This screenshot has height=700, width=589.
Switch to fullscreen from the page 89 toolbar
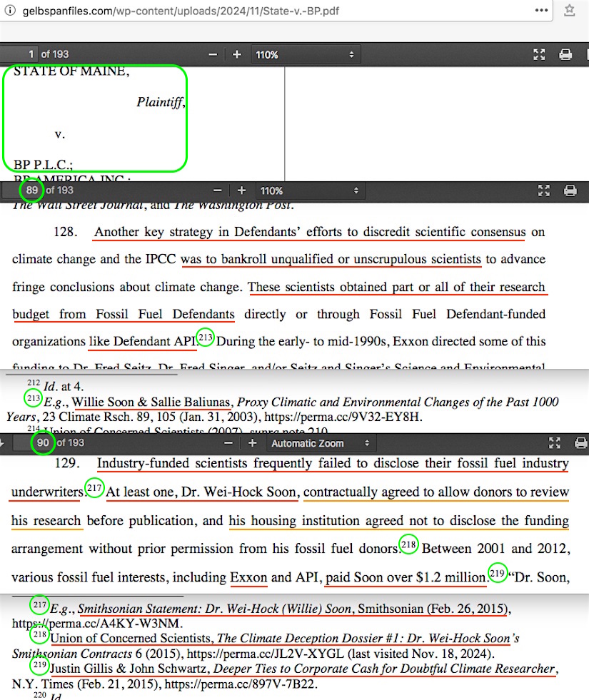click(544, 191)
